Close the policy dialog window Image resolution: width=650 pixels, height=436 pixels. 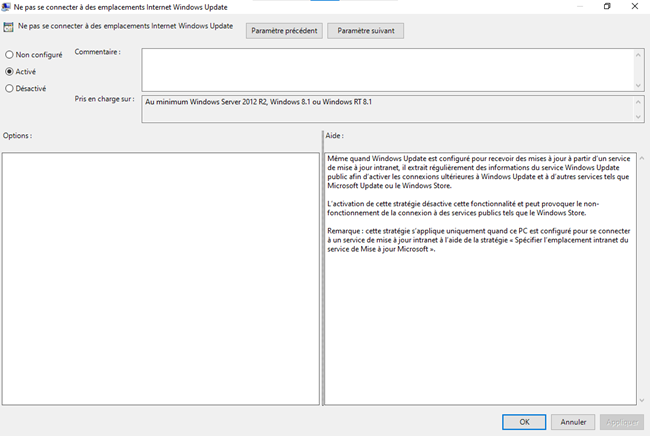635,6
